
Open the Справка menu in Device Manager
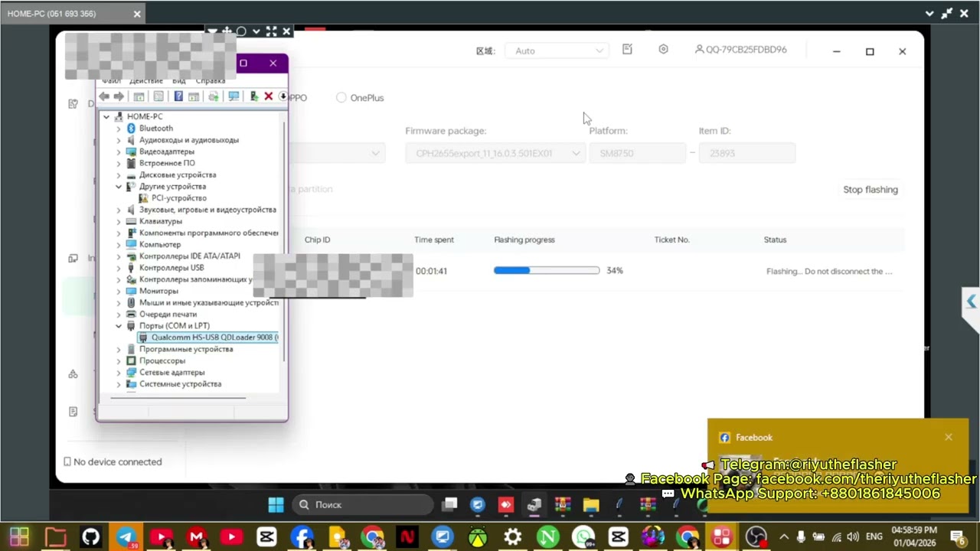pos(211,80)
